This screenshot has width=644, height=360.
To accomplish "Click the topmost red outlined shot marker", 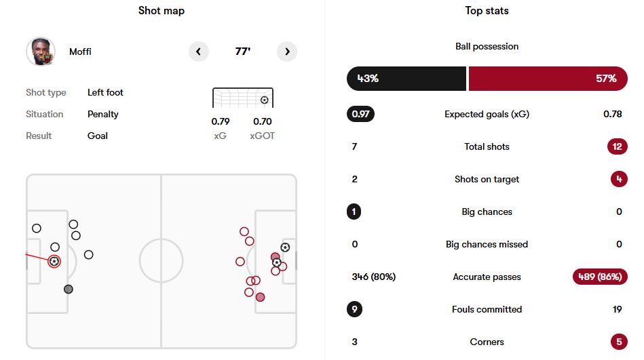I will 244,231.
